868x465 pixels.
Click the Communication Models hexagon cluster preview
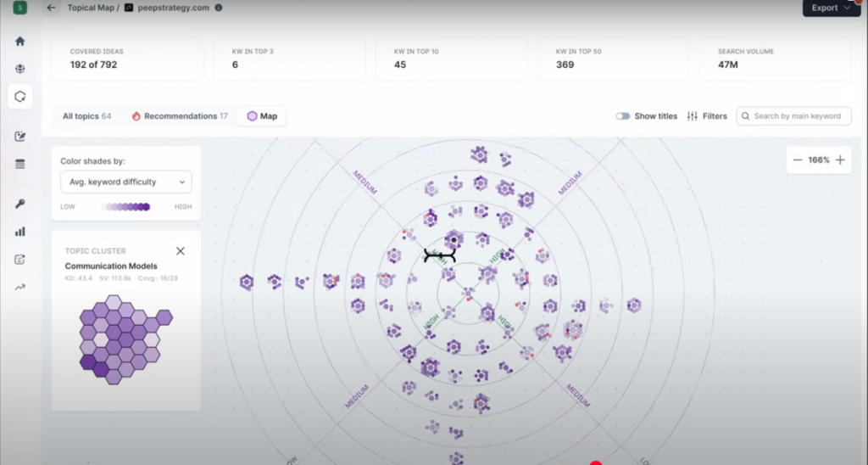(125, 339)
